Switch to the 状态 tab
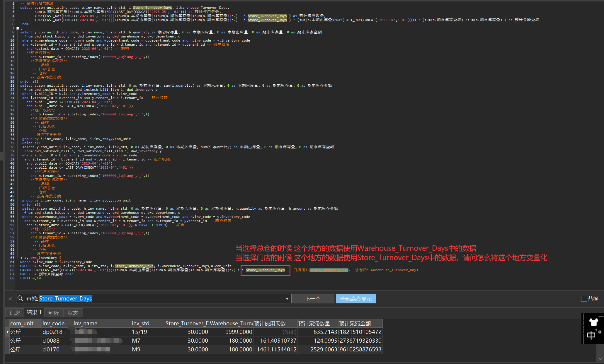 point(73,313)
